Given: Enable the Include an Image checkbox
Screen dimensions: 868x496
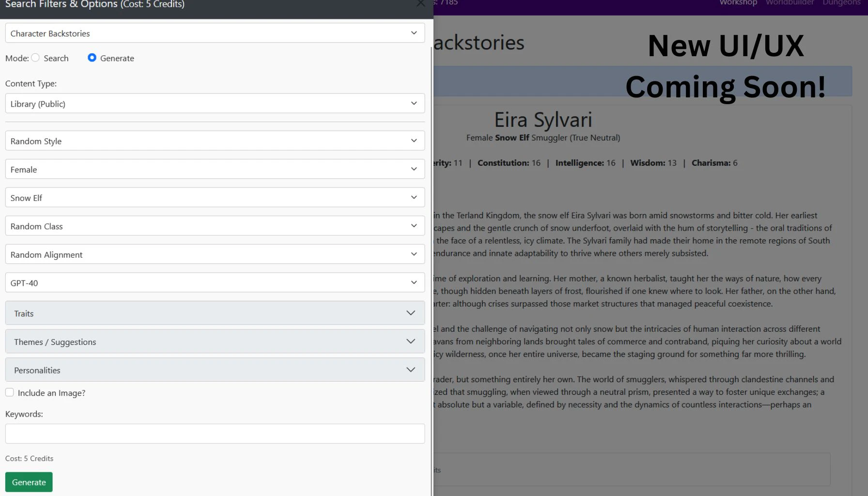Looking at the screenshot, I should [x=10, y=392].
